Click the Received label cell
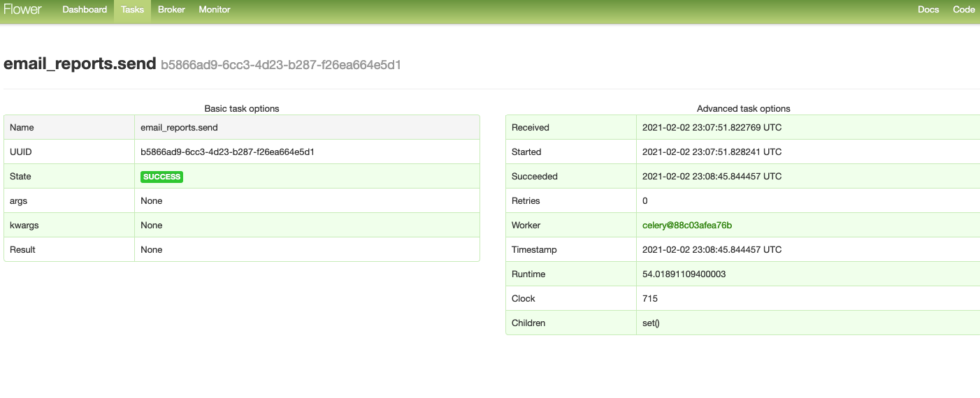 (x=571, y=128)
